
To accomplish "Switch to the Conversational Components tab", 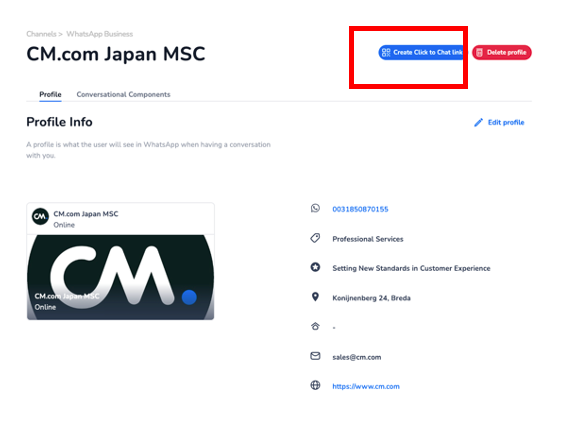I will (x=123, y=94).
